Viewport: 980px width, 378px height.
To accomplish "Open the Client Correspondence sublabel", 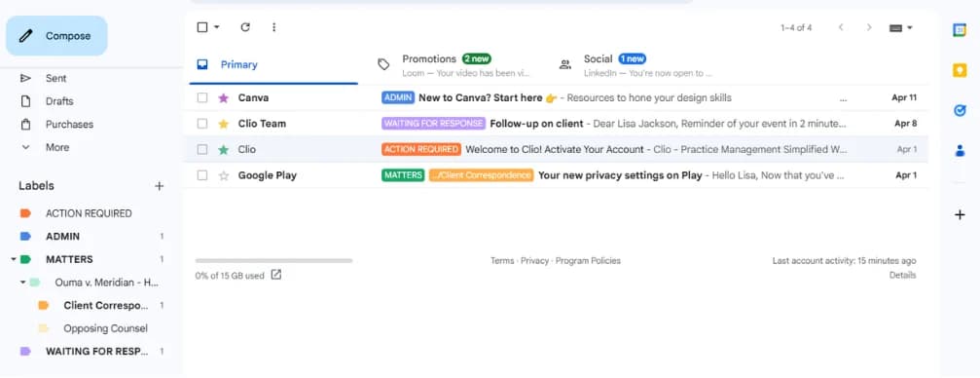I will click(106, 305).
